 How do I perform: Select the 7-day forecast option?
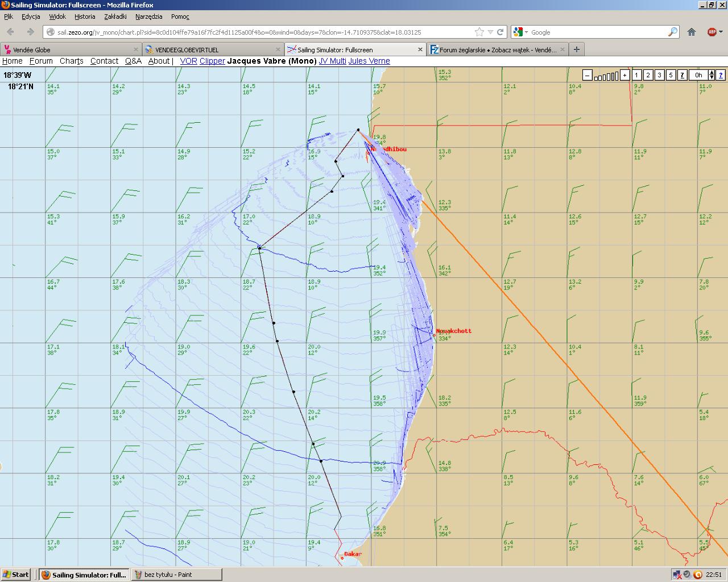[682, 75]
